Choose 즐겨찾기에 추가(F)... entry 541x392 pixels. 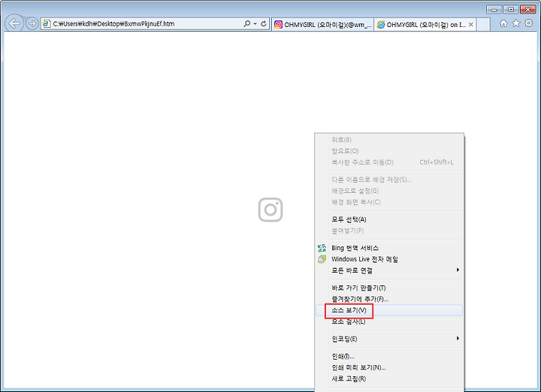389,299
